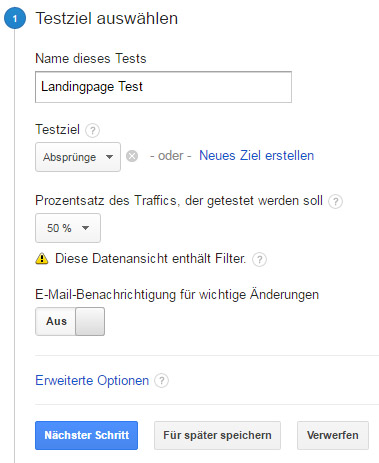Open help icon beside Erweiterte Optionen
The image size is (379, 463).
tap(162, 380)
